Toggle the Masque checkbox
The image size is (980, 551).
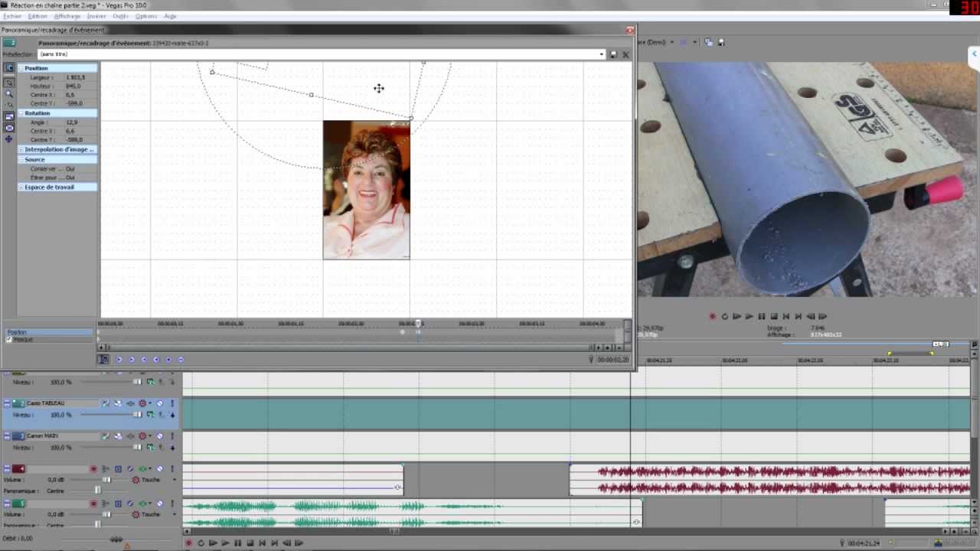[x=9, y=340]
